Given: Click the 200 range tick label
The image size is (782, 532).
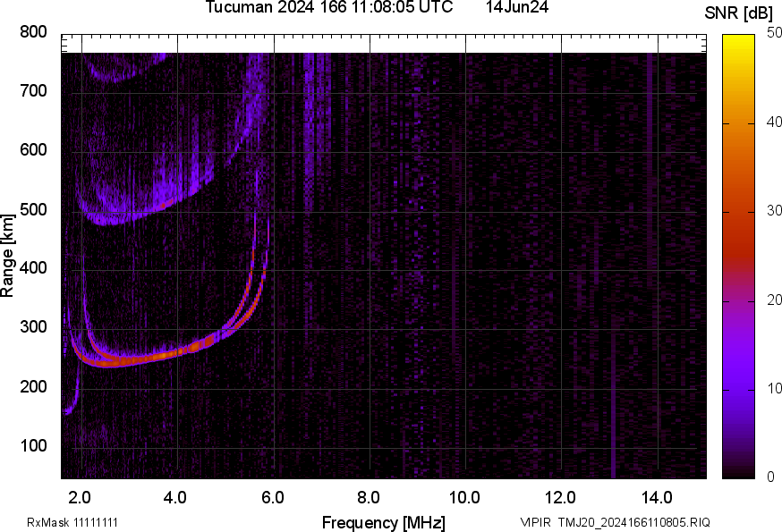Looking at the screenshot, I should tap(33, 387).
